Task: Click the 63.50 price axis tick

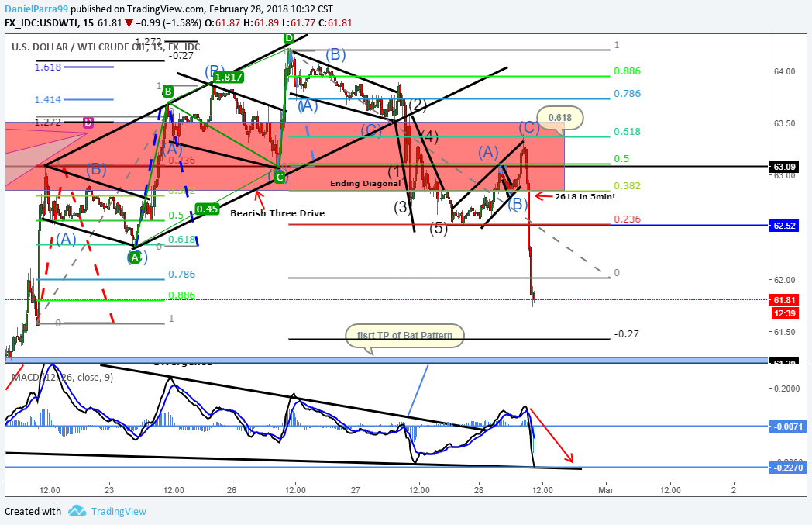Action: click(785, 123)
